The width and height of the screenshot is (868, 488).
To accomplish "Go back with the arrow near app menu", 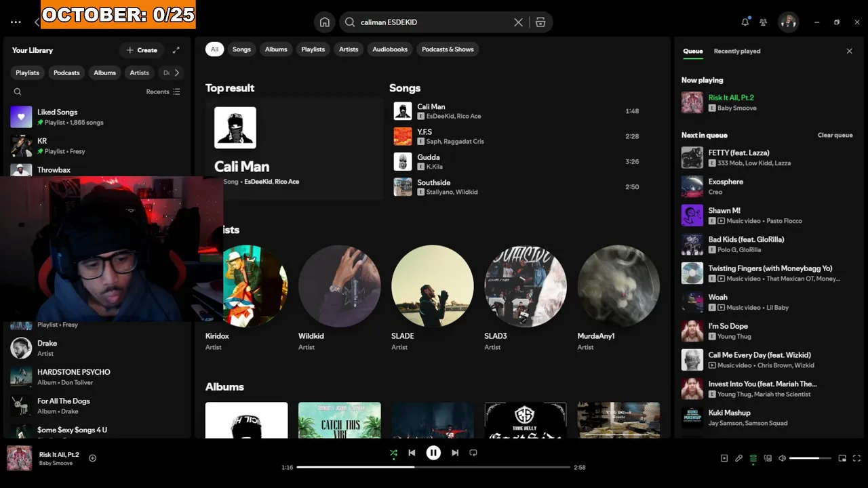I will tap(37, 22).
